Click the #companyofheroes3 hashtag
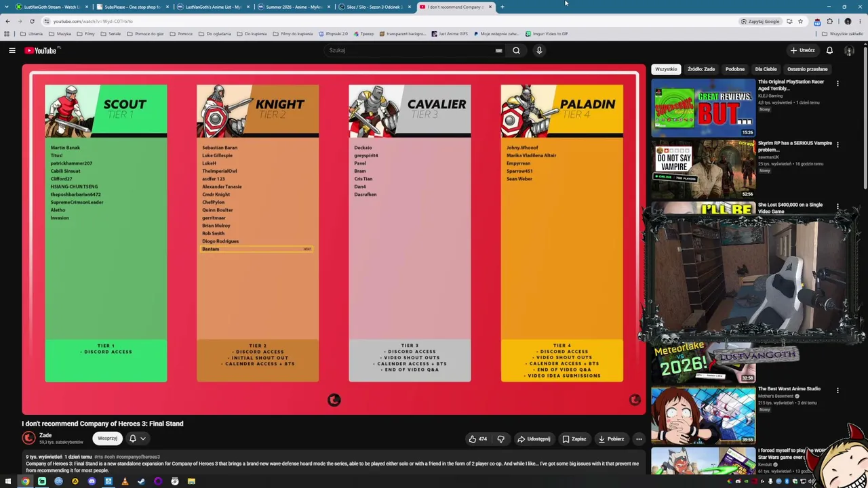Viewport: 868px width, 488px height. point(138,457)
